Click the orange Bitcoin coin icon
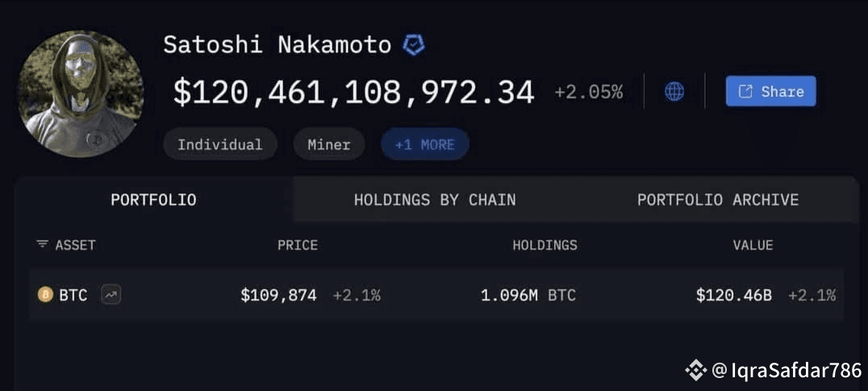 (x=45, y=295)
